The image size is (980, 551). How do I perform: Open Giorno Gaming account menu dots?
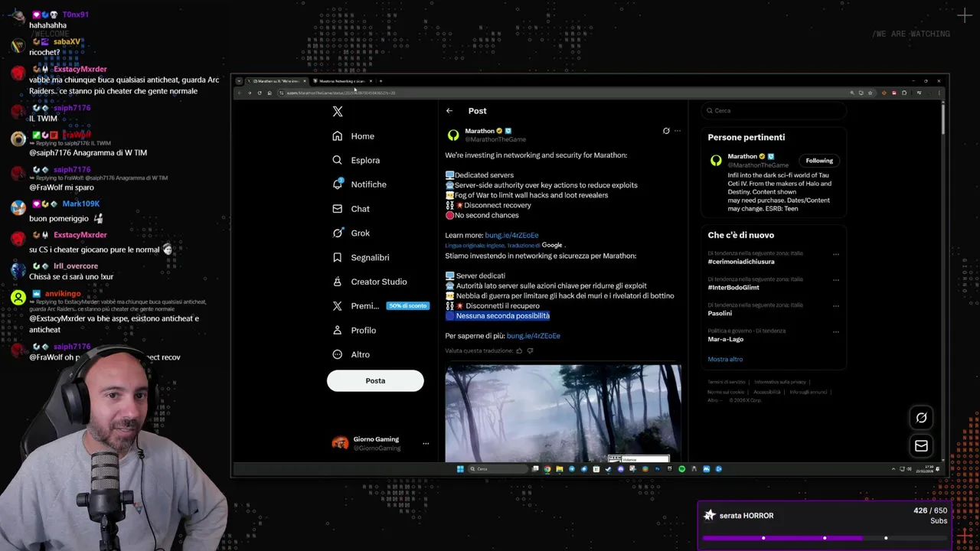(x=426, y=444)
